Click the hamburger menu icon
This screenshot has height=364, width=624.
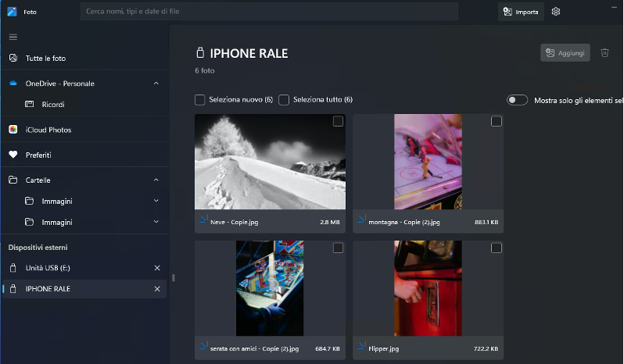(x=13, y=37)
